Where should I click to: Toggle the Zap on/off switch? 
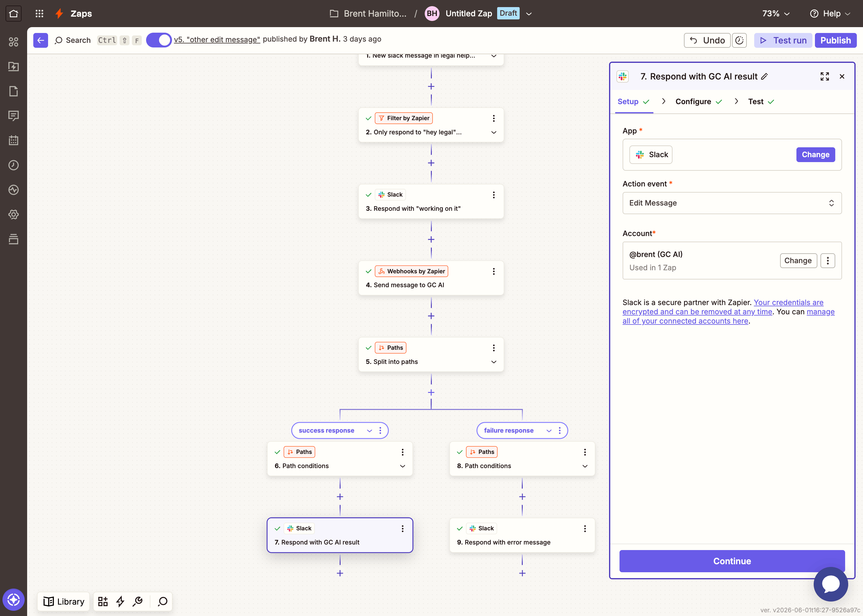(159, 40)
